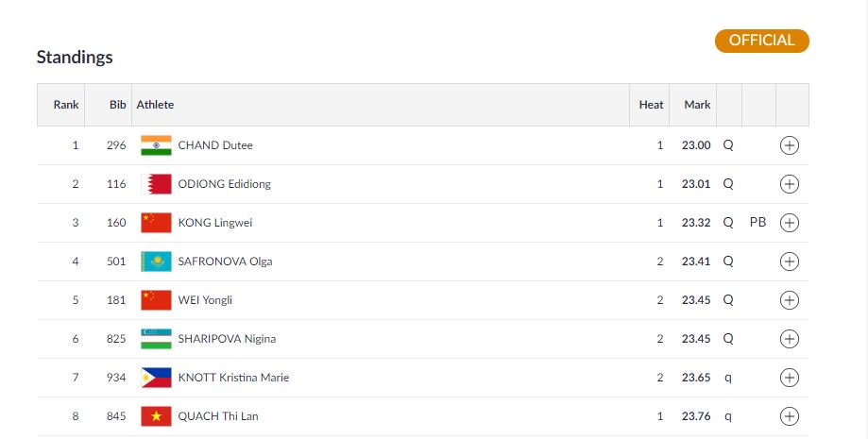
Task: Click plus icon beside WEI Yongli
Action: [790, 300]
